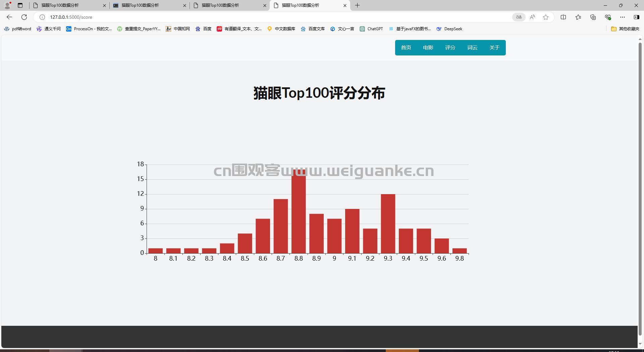Open a new tab with plus button
The height and width of the screenshot is (352, 644).
[x=358, y=5]
